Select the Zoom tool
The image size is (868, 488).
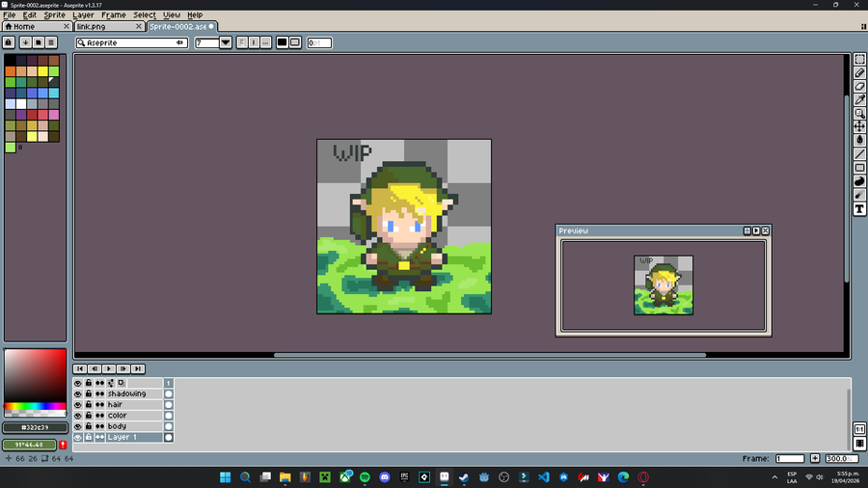(859, 114)
